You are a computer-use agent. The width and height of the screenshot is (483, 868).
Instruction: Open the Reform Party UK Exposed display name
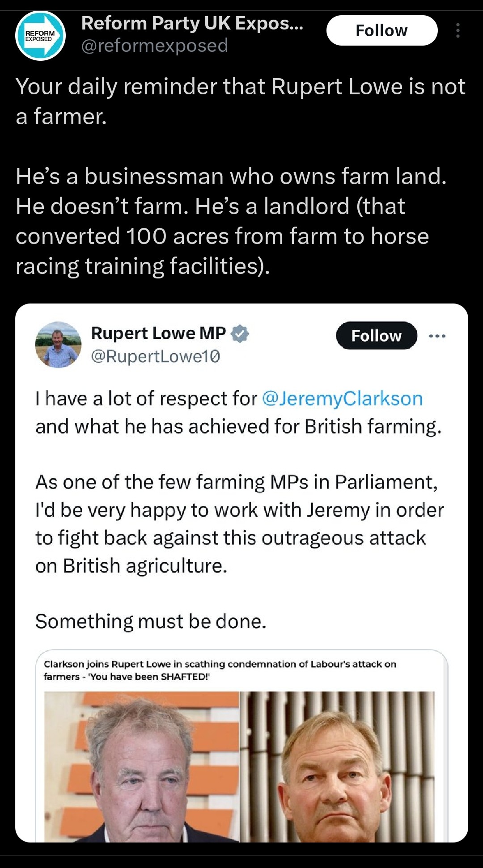coord(192,23)
